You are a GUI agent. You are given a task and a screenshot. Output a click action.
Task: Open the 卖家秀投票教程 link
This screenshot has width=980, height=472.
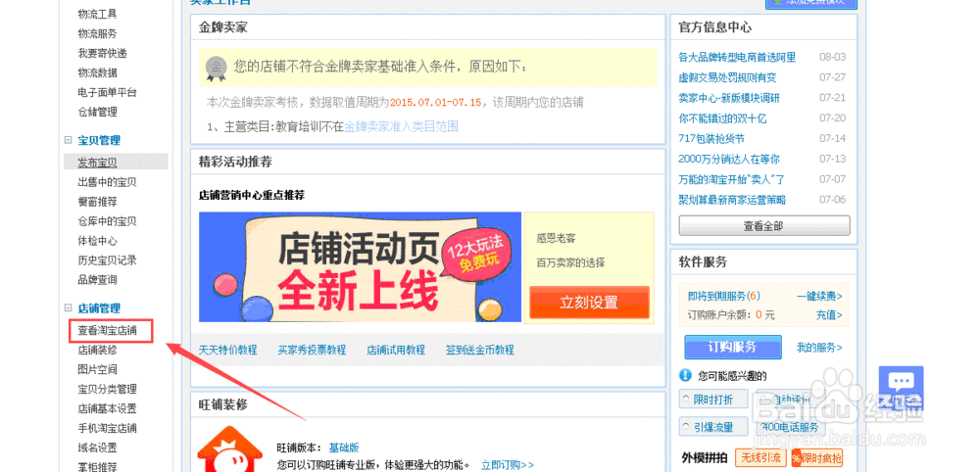pyautogui.click(x=312, y=350)
